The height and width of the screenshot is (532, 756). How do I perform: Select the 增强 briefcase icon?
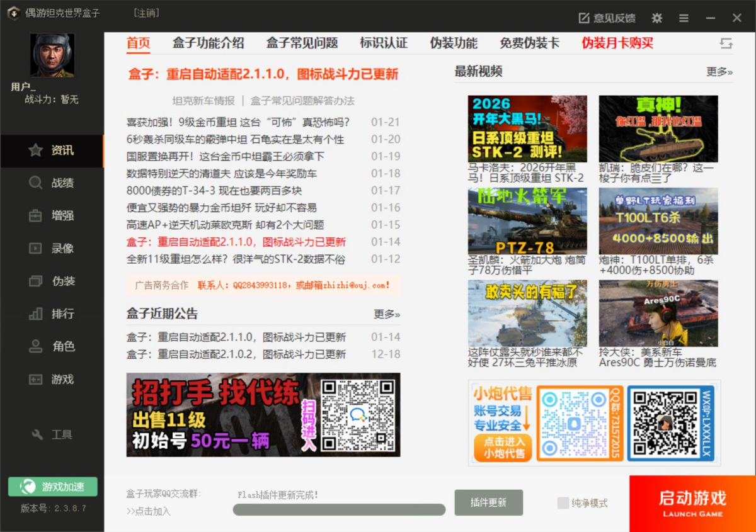click(x=36, y=216)
